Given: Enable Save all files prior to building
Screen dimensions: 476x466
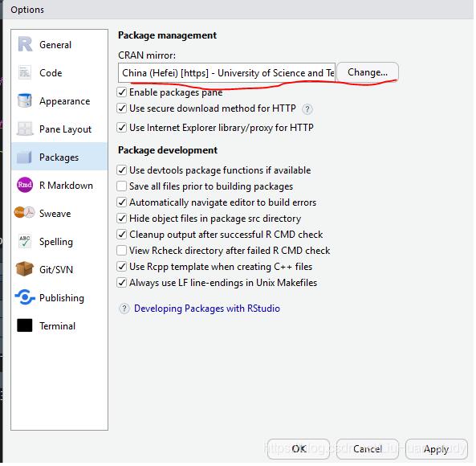Looking at the screenshot, I should click(122, 186).
